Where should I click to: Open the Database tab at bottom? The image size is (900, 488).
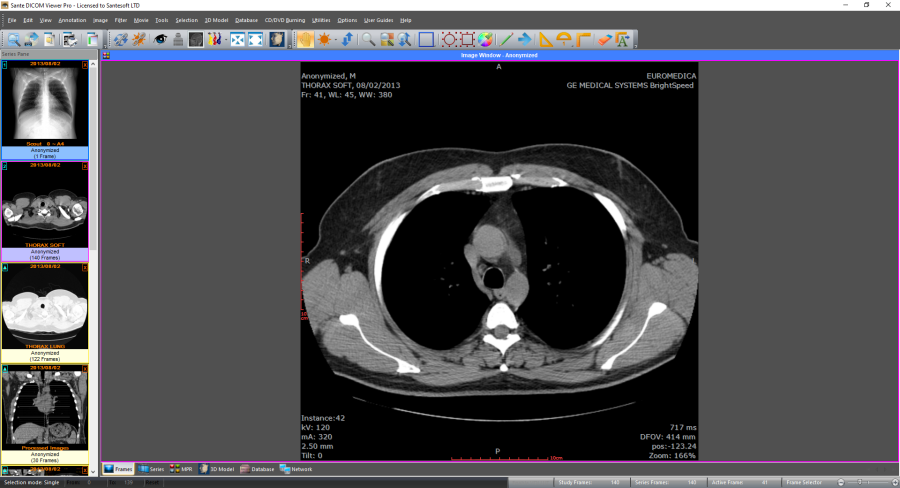[x=257, y=469]
